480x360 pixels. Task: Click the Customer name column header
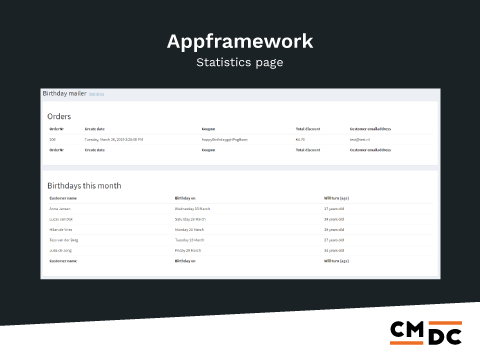63,198
